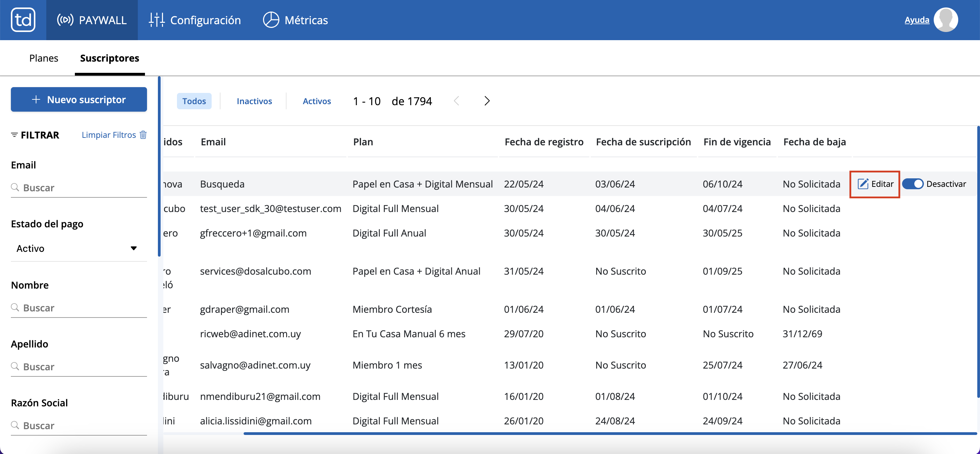Click the Métricas pie chart icon

click(271, 20)
